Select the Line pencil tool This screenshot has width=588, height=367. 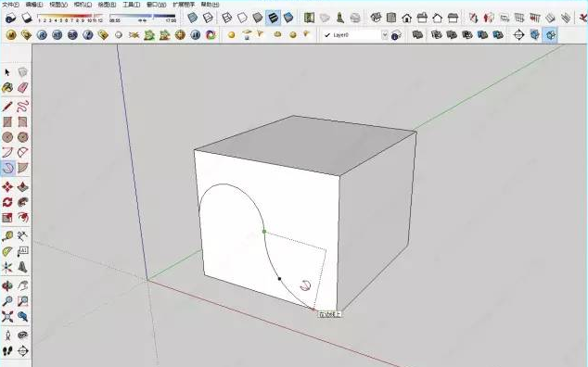[x=7, y=107]
